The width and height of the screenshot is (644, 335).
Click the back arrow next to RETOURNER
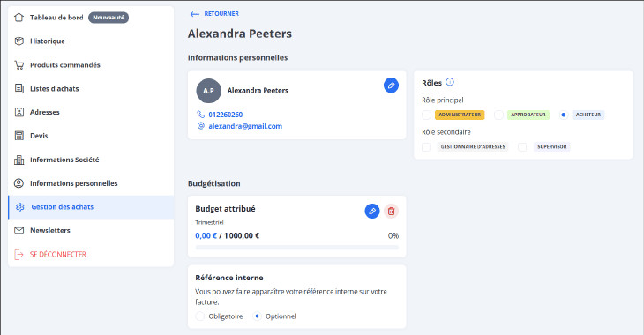pyautogui.click(x=195, y=14)
